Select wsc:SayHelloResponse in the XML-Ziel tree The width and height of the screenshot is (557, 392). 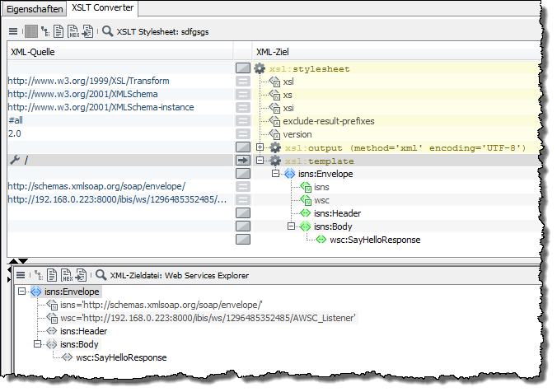(x=375, y=240)
